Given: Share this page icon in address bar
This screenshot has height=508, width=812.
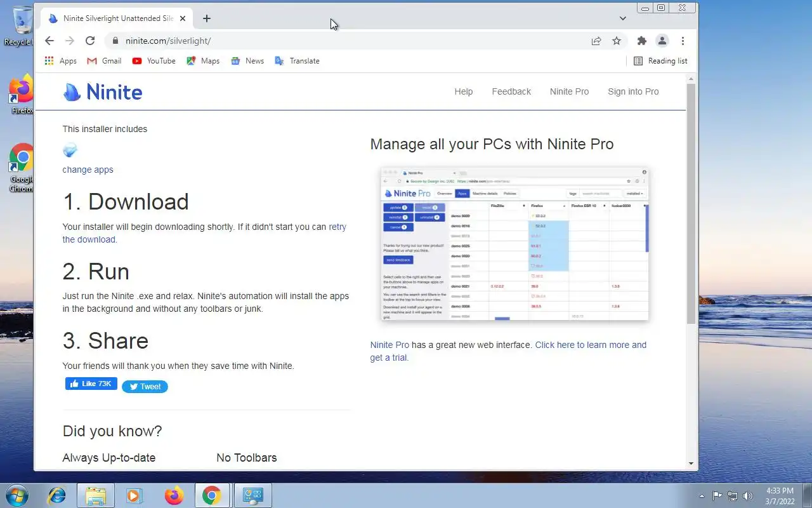Looking at the screenshot, I should [596, 41].
